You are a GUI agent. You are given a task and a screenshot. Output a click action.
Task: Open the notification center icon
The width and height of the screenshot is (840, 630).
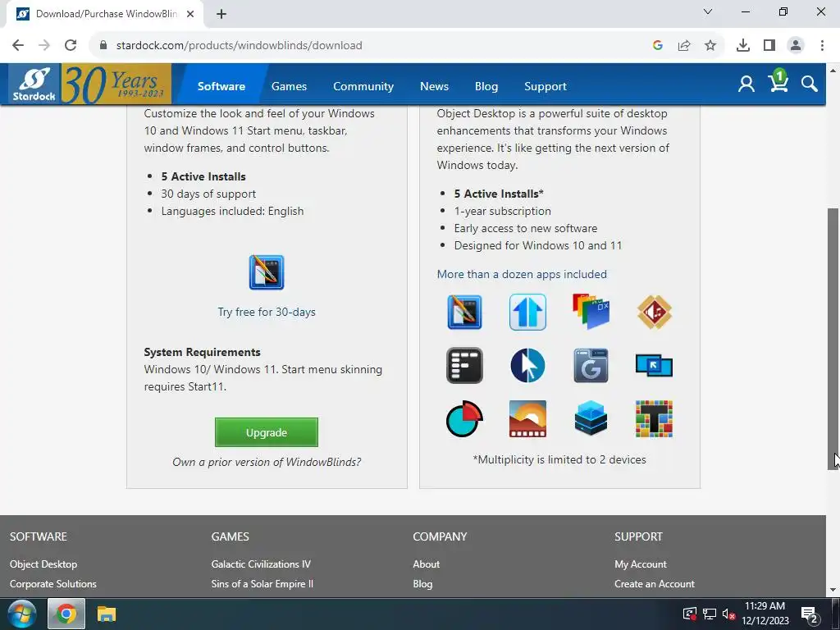point(810,614)
